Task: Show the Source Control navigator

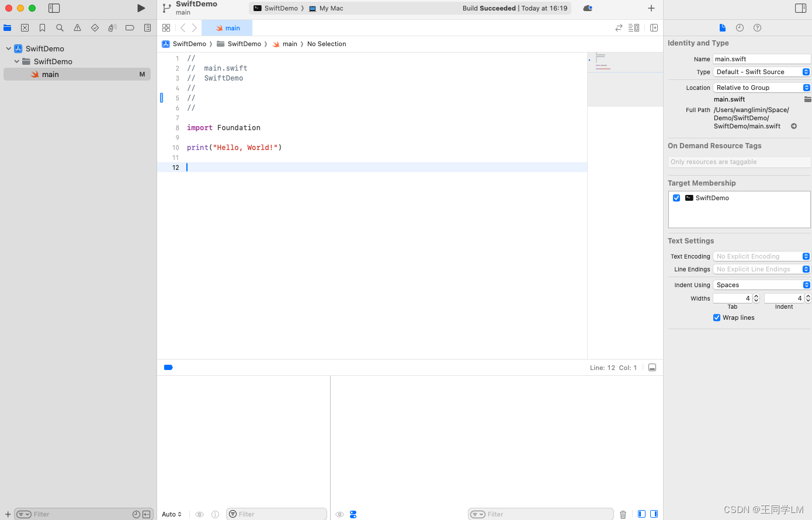Action: coord(25,27)
